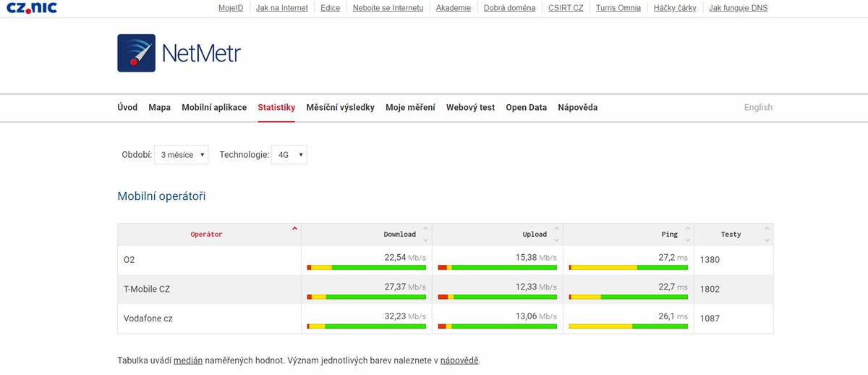Click T-Mobile ping value 22,7 ms
This screenshot has width=868, height=375.
click(673, 287)
